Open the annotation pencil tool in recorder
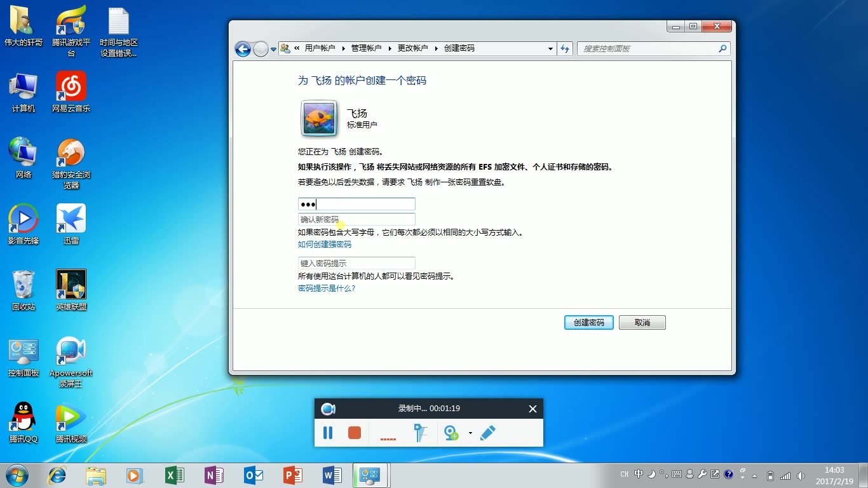The width and height of the screenshot is (868, 488). [488, 433]
